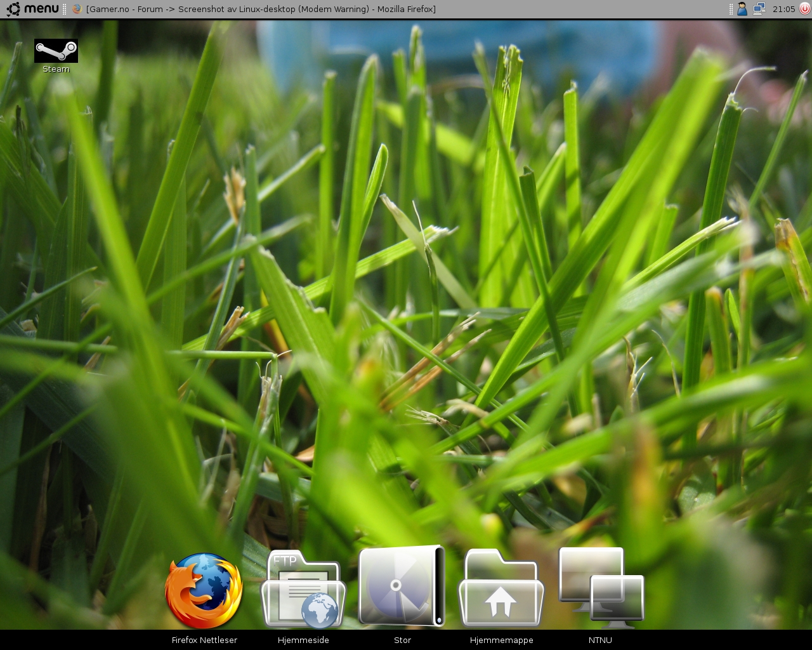The image size is (812, 650).
Task: Click the 21:05 clock
Action: click(784, 9)
